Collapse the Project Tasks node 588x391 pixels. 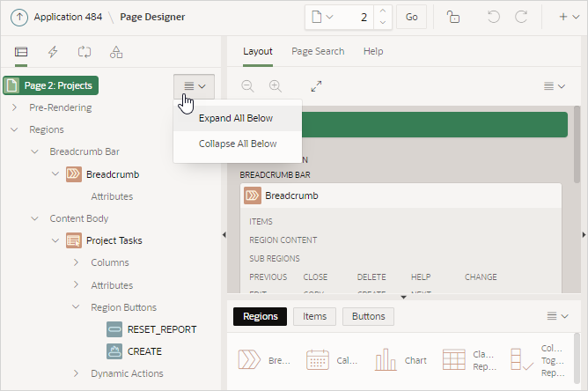55,240
